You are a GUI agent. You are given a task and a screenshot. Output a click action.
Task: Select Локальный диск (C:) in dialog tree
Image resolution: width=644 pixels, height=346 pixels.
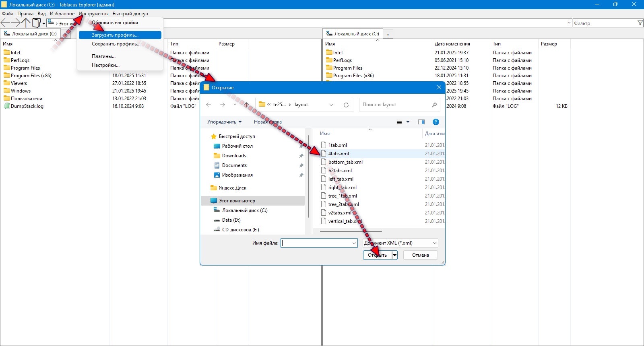pyautogui.click(x=245, y=210)
